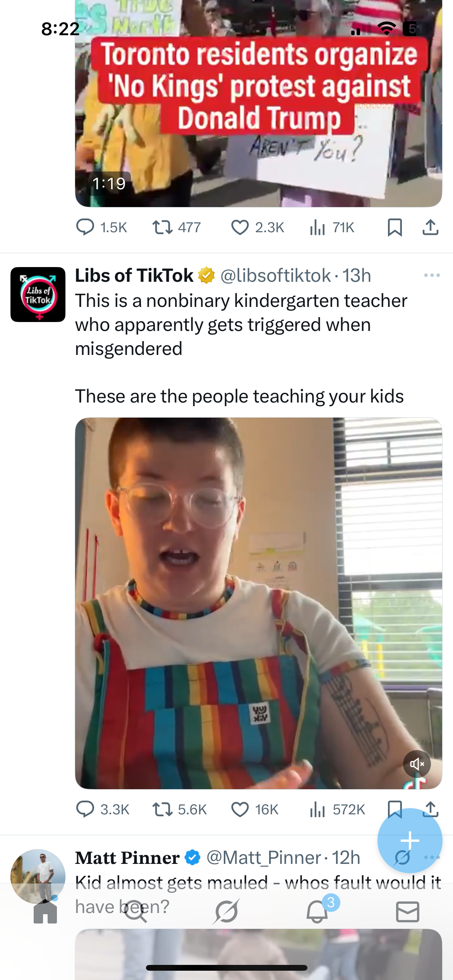Share the Toronto protest post

click(x=430, y=227)
